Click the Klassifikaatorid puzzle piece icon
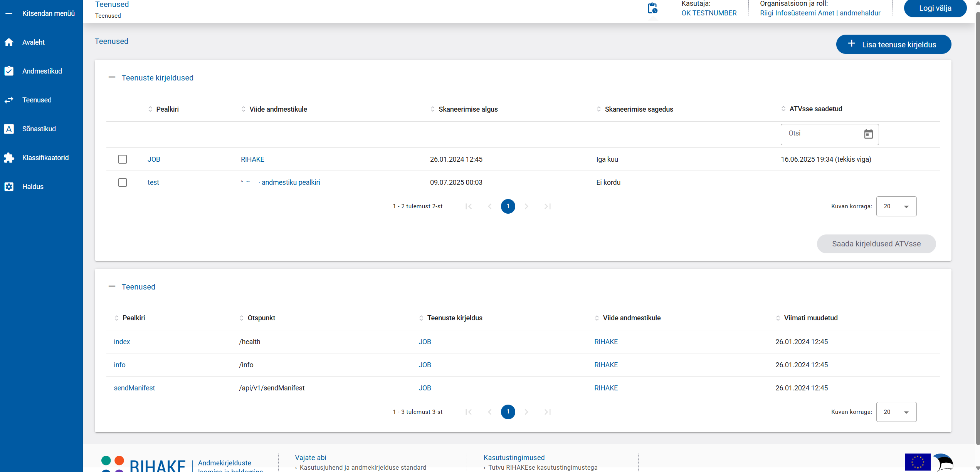This screenshot has width=980, height=472. pos(9,158)
